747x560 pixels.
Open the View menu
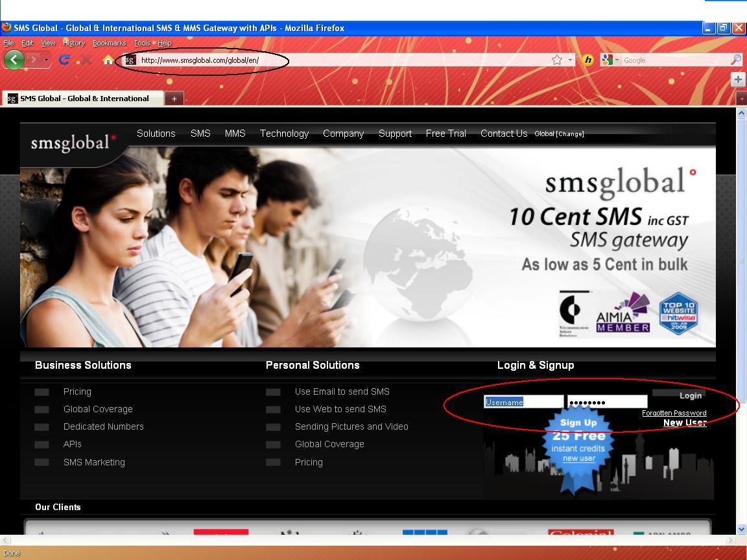tap(48, 43)
